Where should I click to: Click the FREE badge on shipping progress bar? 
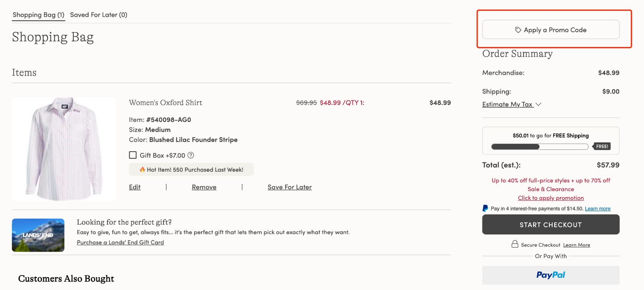pos(602,146)
